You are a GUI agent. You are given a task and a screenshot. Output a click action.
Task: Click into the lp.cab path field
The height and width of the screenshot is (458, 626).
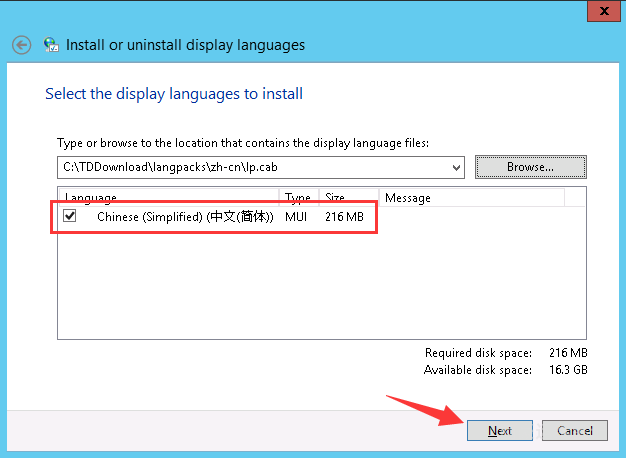(x=250, y=167)
